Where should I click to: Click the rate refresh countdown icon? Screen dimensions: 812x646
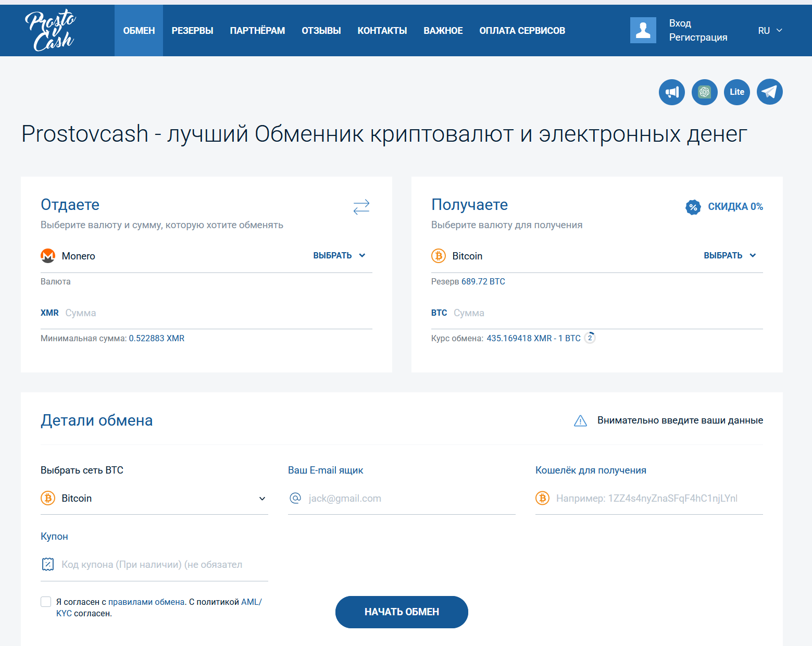[x=590, y=338]
